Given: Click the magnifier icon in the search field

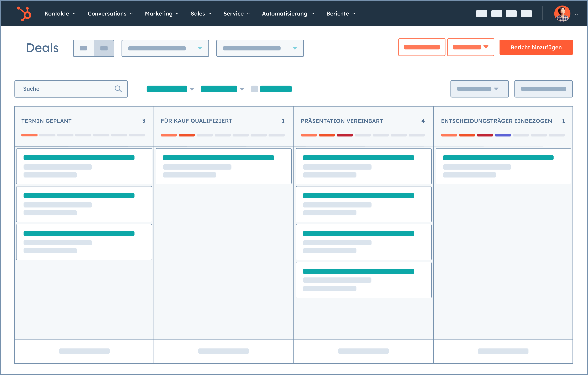Looking at the screenshot, I should [x=118, y=89].
